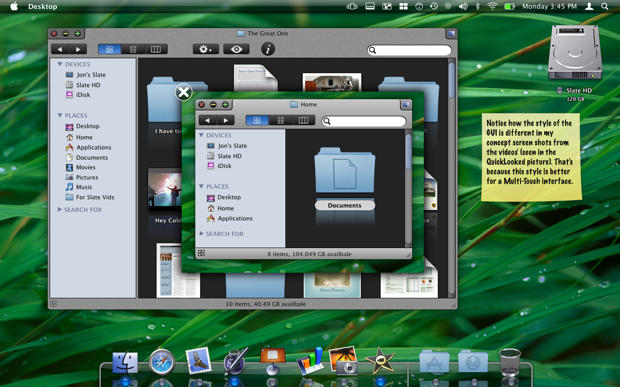Screen dimensions: 620x387
Task: Select Slate HD in The Great One sidebar
Action: (x=83, y=85)
